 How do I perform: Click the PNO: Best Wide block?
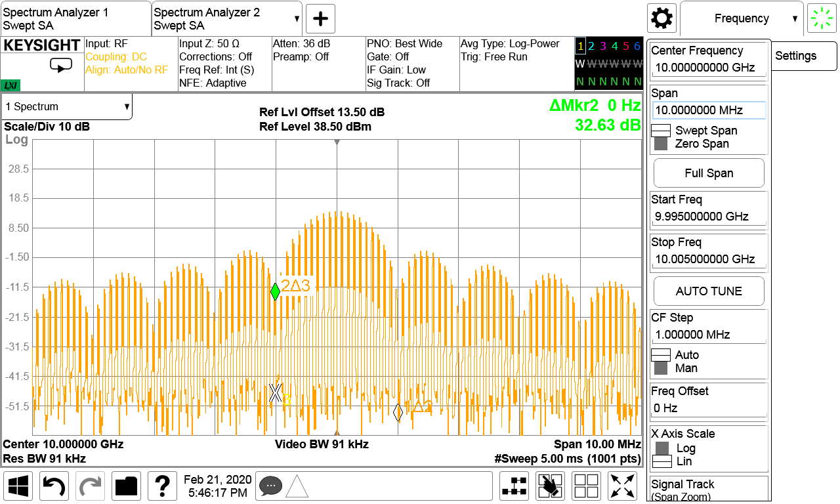tap(412, 64)
